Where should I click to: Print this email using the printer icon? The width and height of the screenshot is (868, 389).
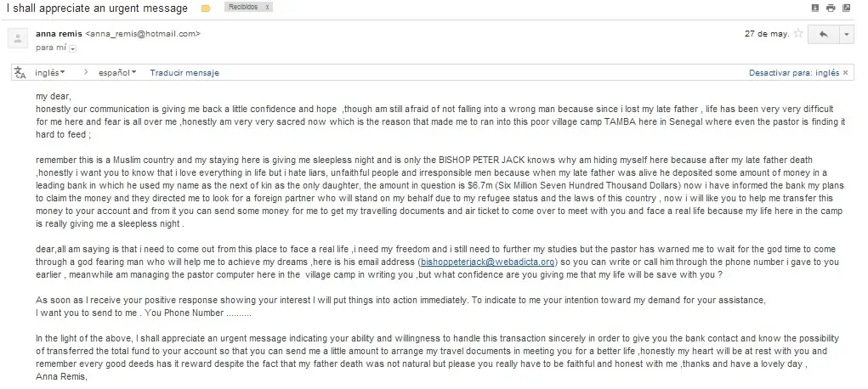tap(831, 8)
